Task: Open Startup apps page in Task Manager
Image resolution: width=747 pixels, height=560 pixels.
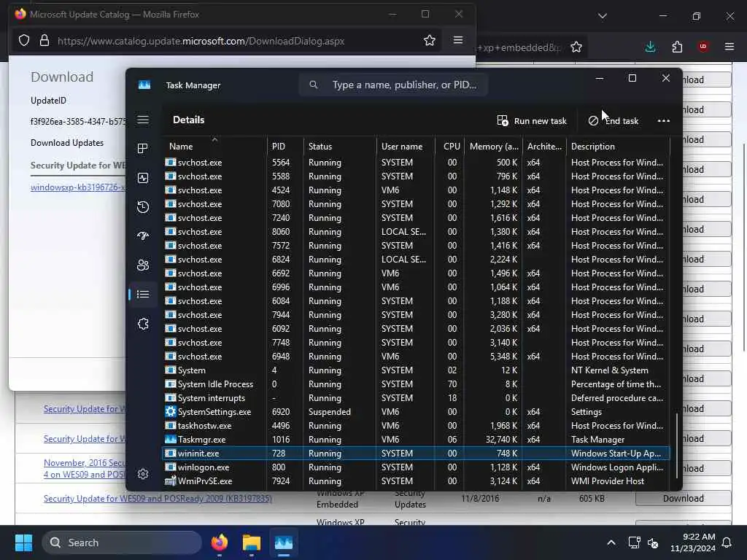Action: tap(143, 236)
